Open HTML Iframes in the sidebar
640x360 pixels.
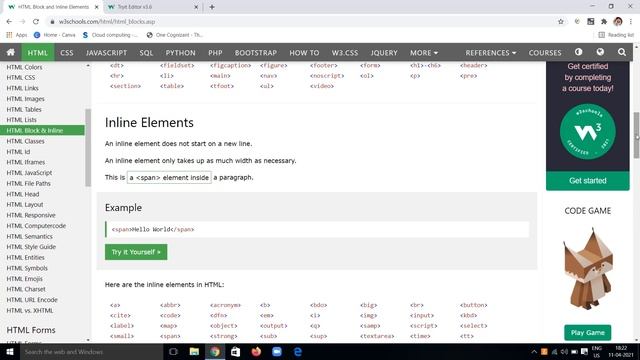coord(26,162)
